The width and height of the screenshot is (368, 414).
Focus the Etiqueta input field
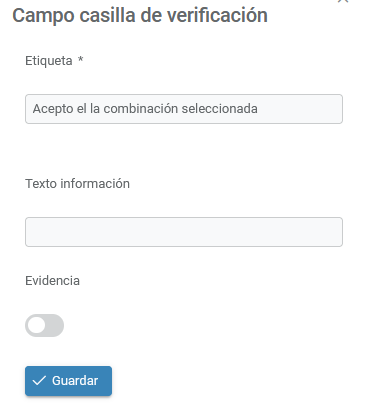click(184, 109)
